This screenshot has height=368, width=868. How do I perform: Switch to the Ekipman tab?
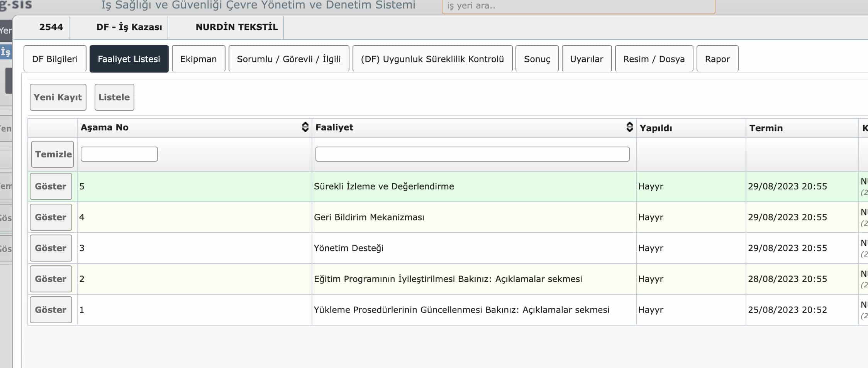tap(198, 59)
